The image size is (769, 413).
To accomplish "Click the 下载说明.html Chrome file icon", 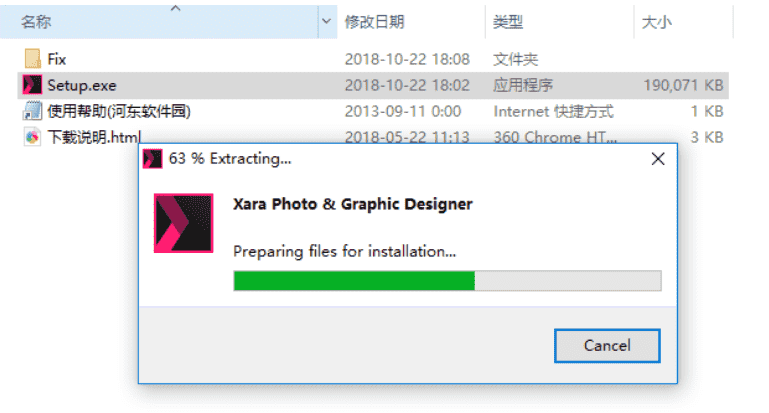I will pyautogui.click(x=32, y=137).
